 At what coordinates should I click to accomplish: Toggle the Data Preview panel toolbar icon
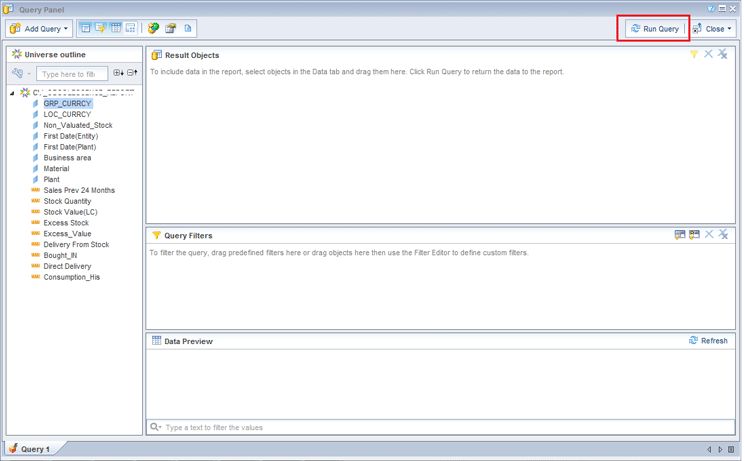[116, 29]
